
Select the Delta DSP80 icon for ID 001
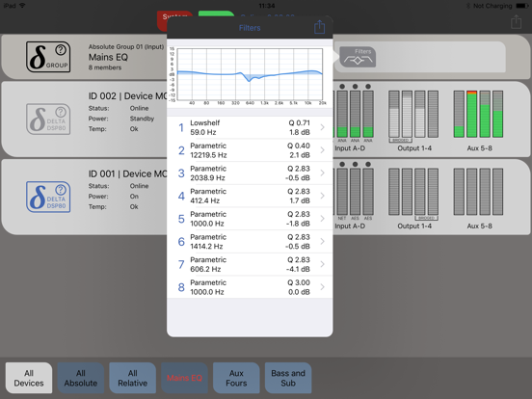(48, 197)
